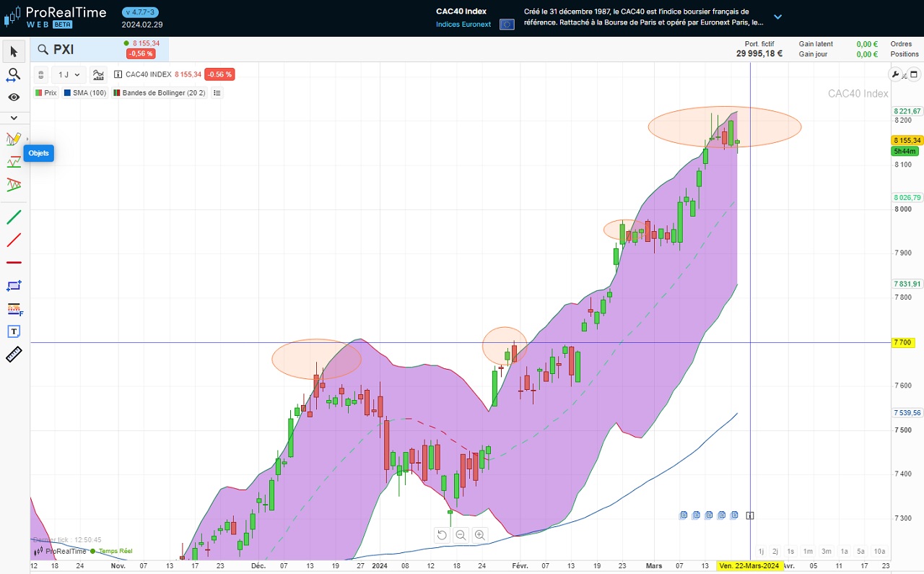
Task: Zoom out using the minus magnifier
Action: pos(461,535)
